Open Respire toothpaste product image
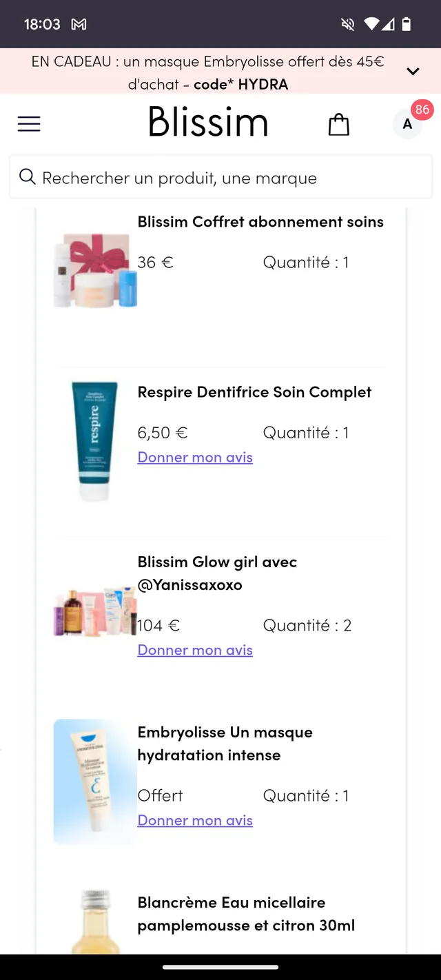The width and height of the screenshot is (441, 980). [95, 441]
